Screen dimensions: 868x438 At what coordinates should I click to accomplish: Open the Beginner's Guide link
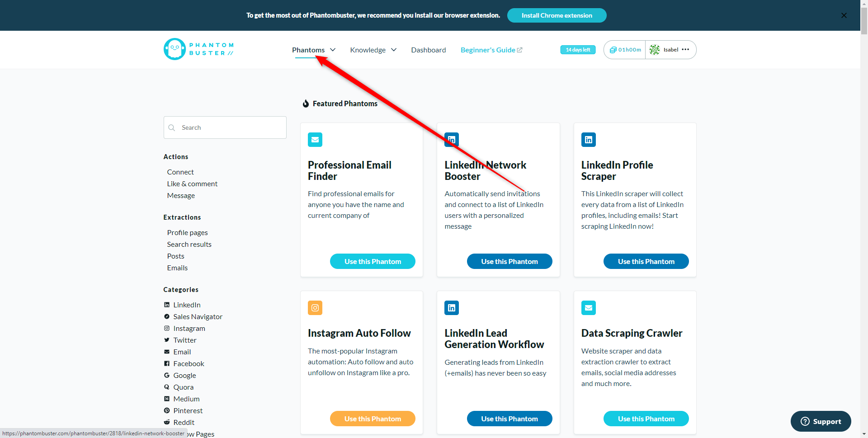pyautogui.click(x=491, y=50)
